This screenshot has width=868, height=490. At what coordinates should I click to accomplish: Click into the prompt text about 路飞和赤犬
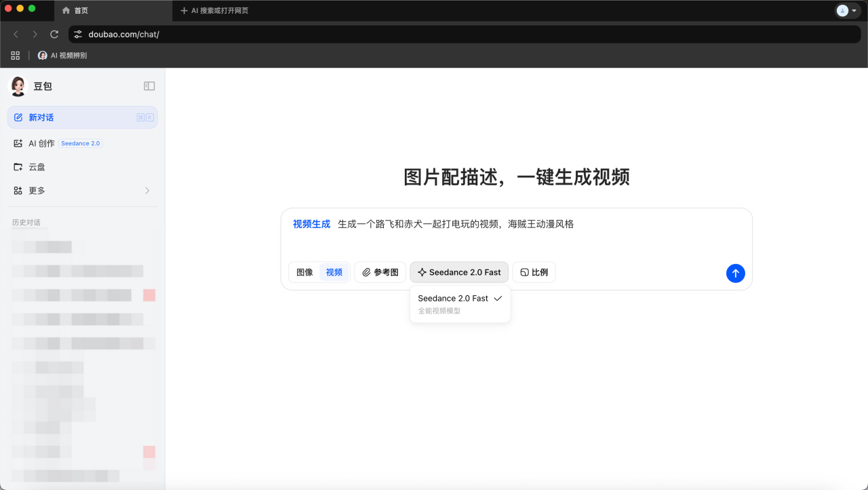456,224
